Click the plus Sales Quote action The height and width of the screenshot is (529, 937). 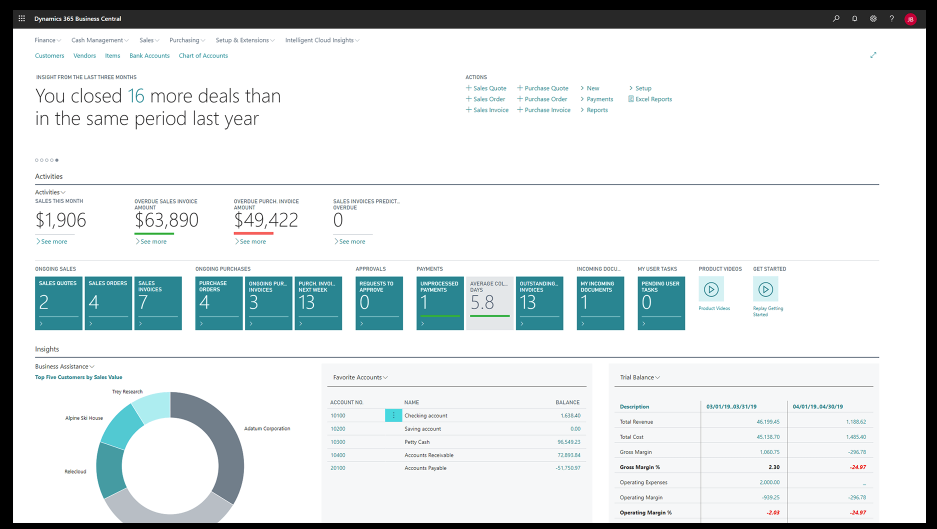click(x=486, y=88)
